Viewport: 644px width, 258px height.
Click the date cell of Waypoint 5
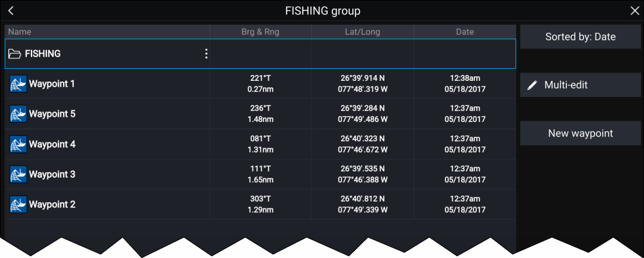465,114
